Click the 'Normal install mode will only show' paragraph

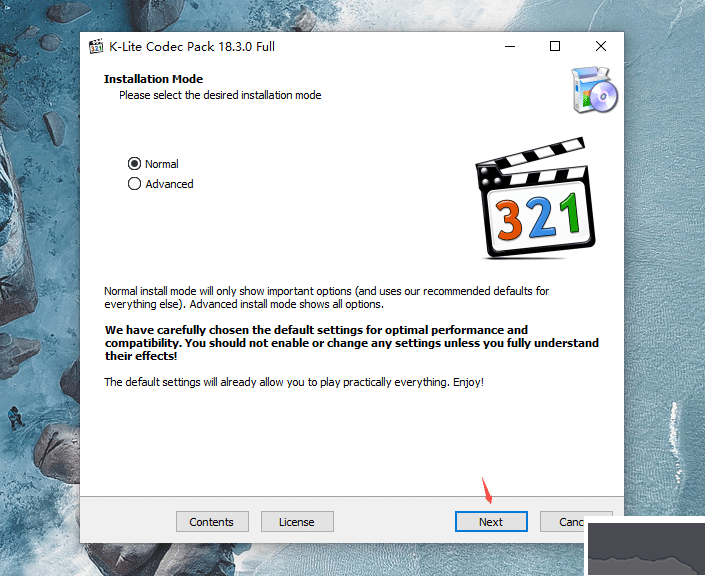pyautogui.click(x=326, y=298)
